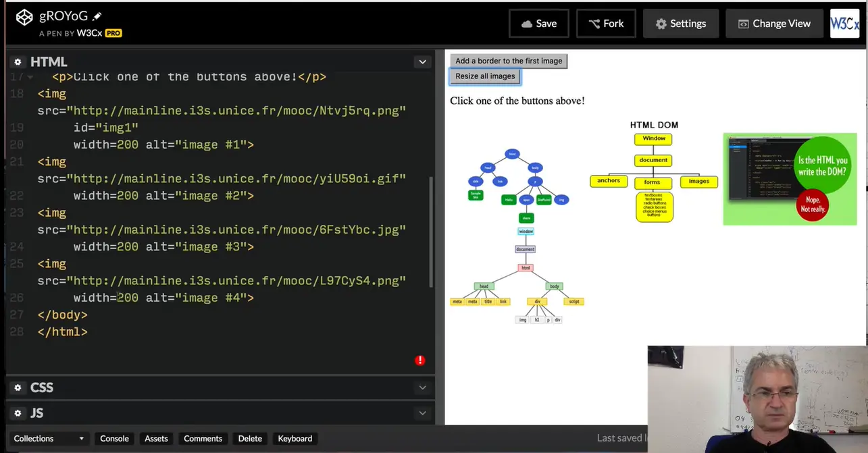Viewport: 868px width, 453px height.
Task: Click line number 28 in gutter
Action: point(17,332)
